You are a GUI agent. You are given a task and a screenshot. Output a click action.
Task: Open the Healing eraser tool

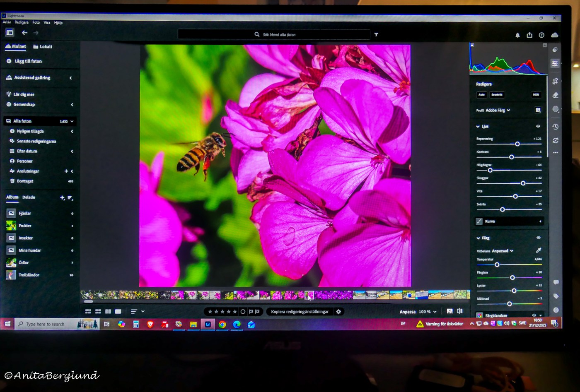coord(556,95)
